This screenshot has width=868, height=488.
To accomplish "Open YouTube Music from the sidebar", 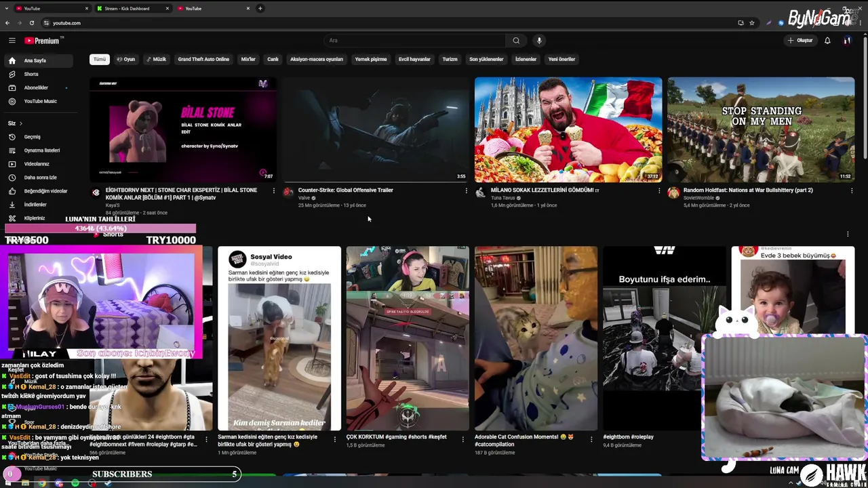I will point(40,101).
